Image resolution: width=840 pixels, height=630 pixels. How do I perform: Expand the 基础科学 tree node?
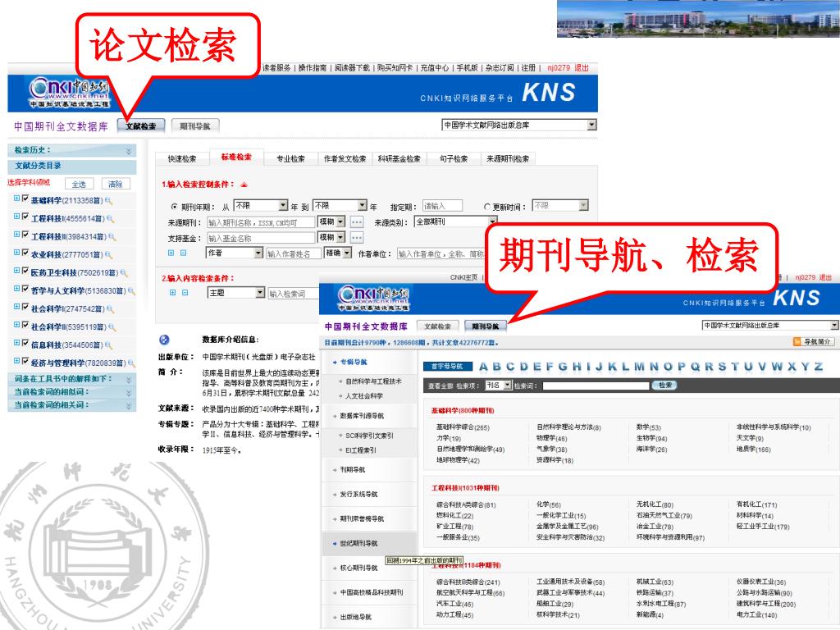(17, 199)
